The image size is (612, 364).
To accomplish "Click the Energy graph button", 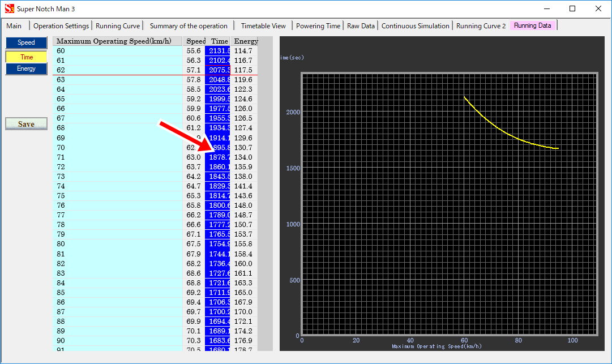I will [x=26, y=68].
